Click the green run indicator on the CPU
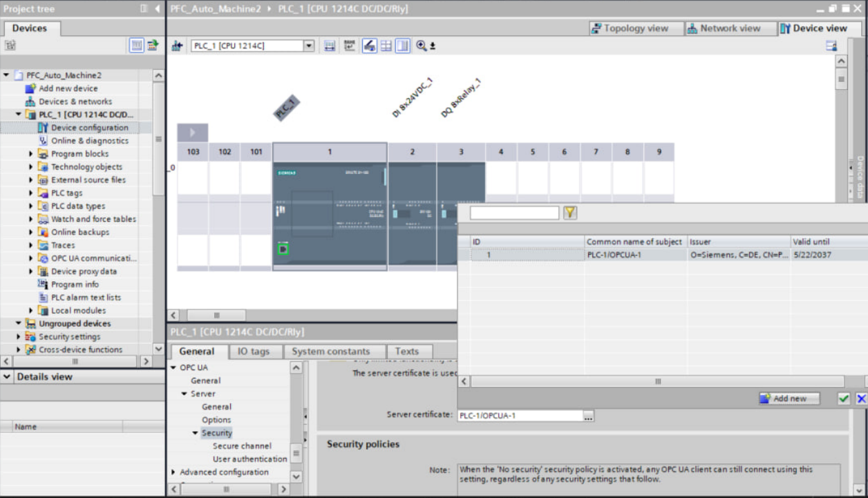This screenshot has width=868, height=498. pos(283,249)
